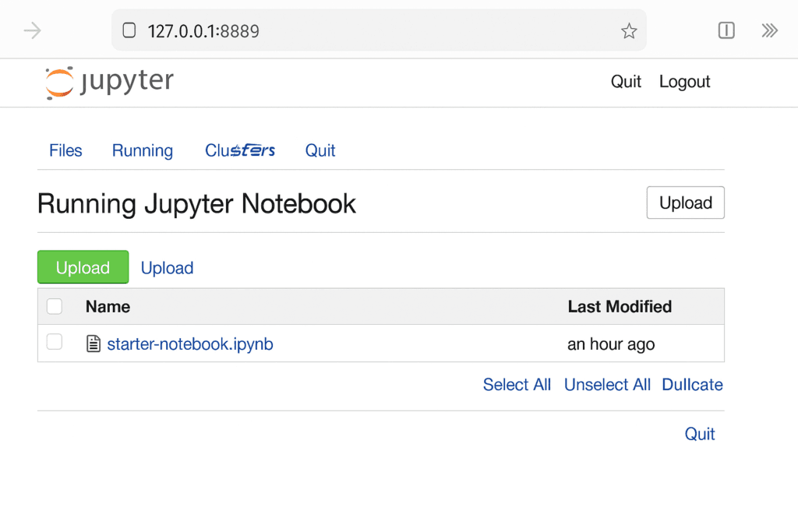The height and width of the screenshot is (532, 798).
Task: Click the 'an hour ago' timestamp
Action: (x=611, y=344)
